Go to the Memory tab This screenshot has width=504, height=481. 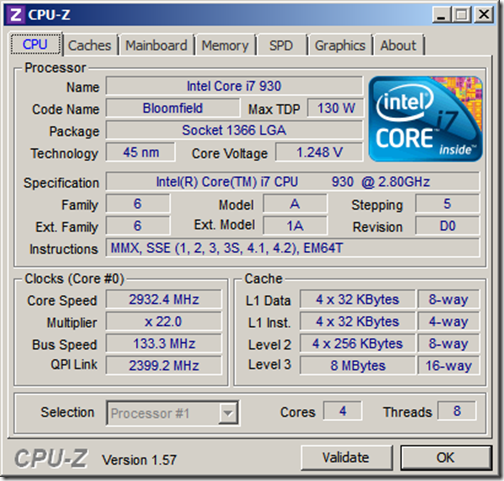[225, 45]
